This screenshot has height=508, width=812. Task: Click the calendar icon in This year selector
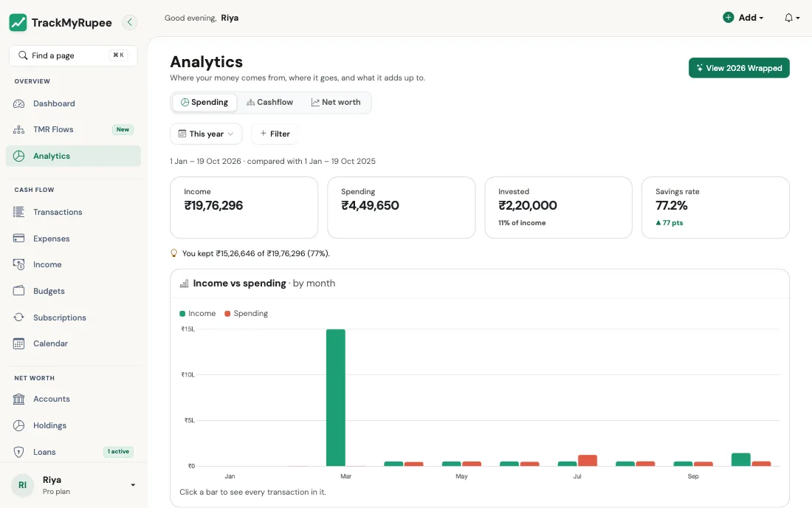pos(182,134)
